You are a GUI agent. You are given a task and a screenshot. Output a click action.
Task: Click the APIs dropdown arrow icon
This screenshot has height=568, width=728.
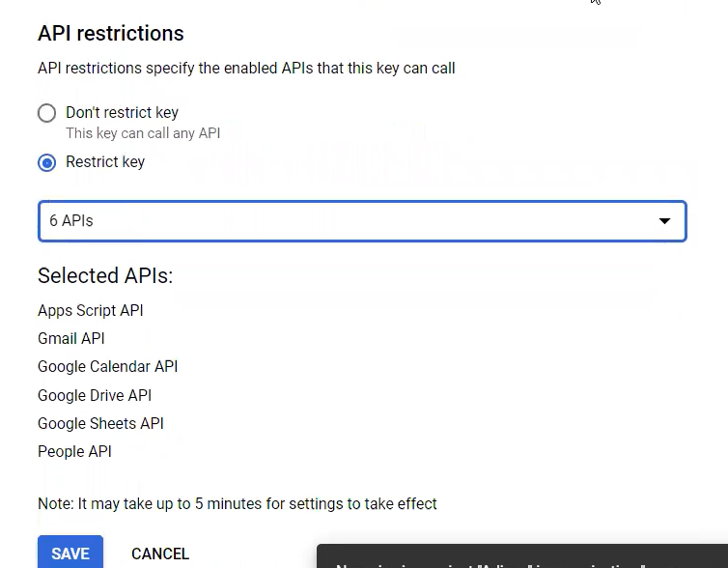[665, 221]
